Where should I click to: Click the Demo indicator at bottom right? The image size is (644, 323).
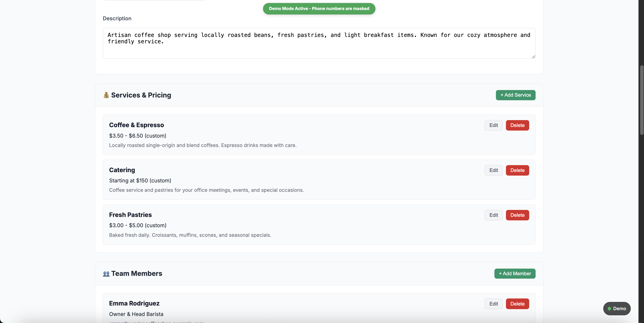pyautogui.click(x=617, y=308)
